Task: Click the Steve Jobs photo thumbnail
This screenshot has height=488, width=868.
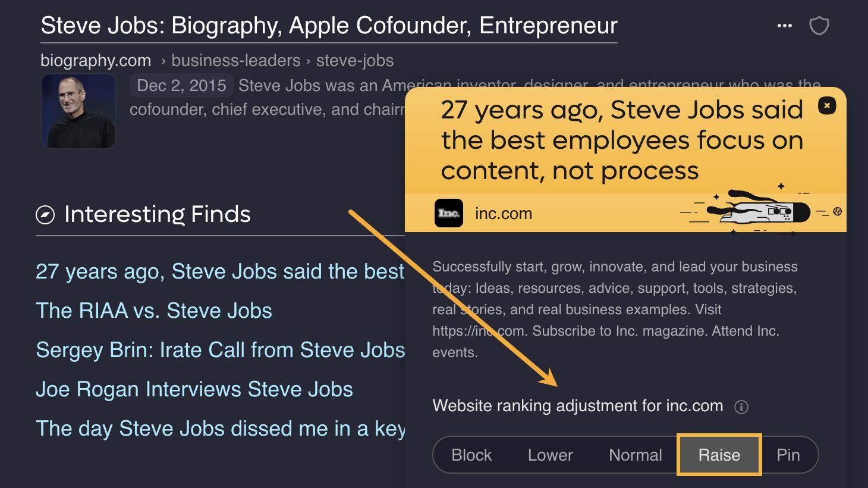Action: 78,111
